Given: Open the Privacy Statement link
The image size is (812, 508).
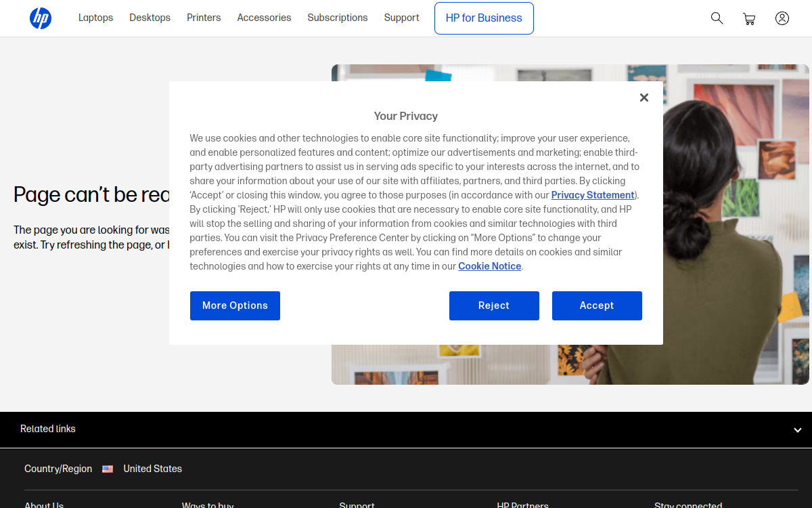Looking at the screenshot, I should 593,195.
